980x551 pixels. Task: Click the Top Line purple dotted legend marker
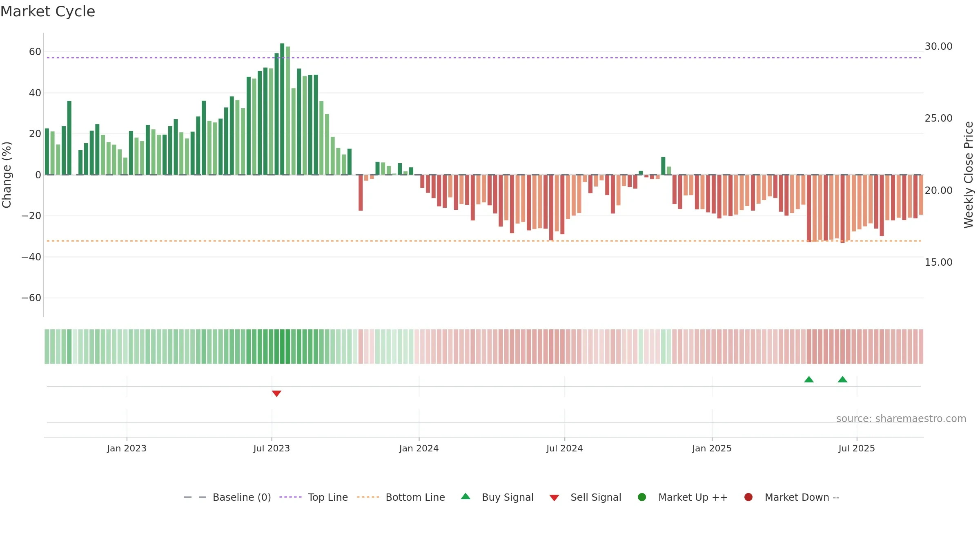(290, 497)
